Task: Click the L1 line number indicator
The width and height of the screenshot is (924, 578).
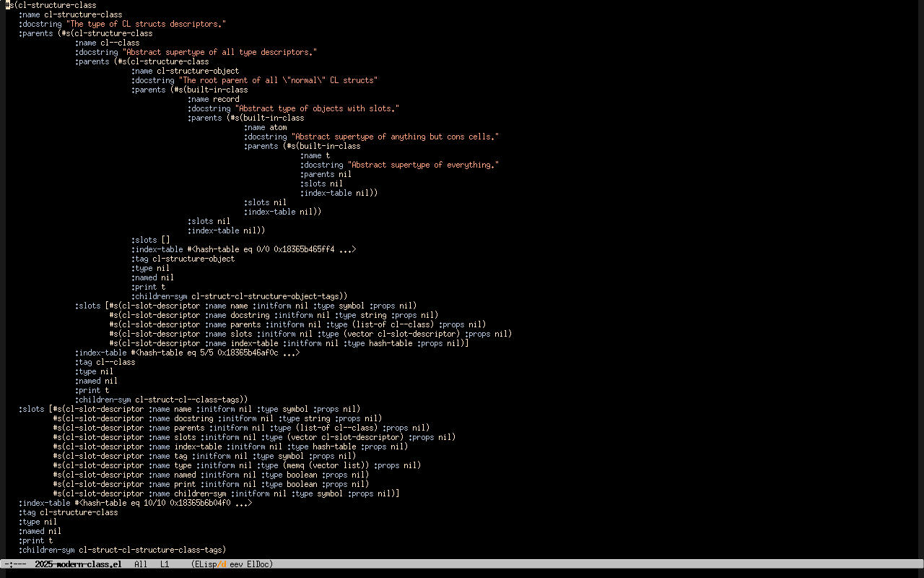Action: tap(165, 564)
